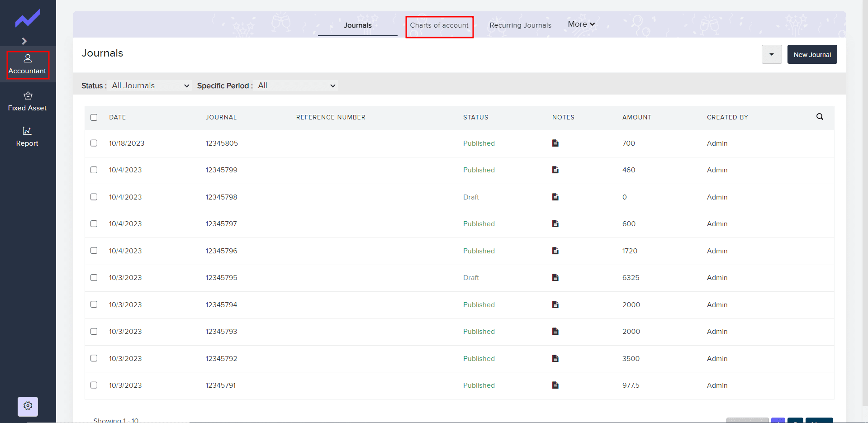Check the box for journal 12345795
Image resolution: width=868 pixels, height=423 pixels.
pyautogui.click(x=94, y=278)
